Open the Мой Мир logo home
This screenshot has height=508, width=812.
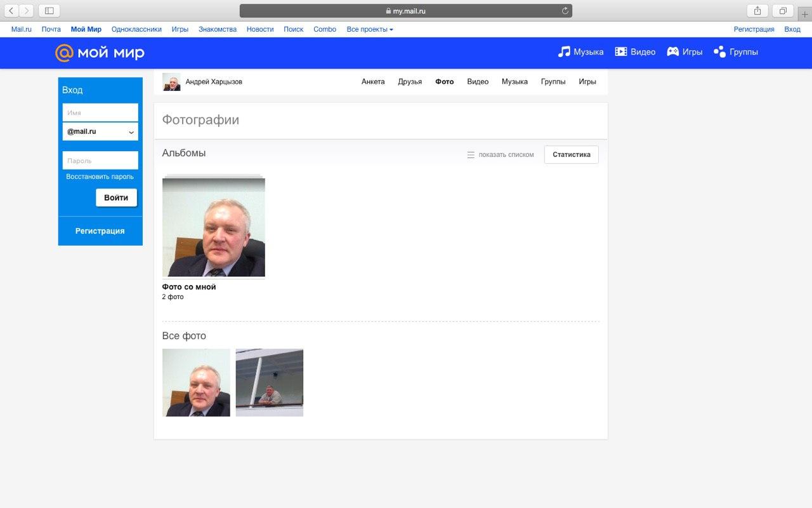pos(100,53)
